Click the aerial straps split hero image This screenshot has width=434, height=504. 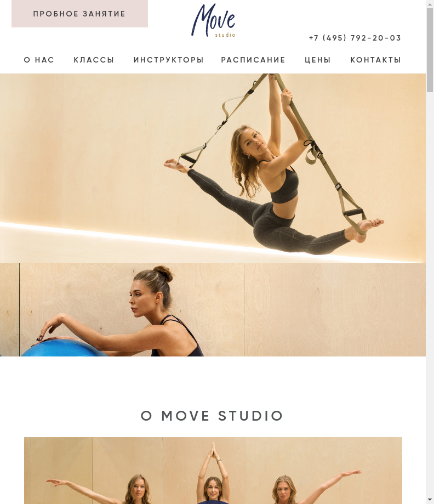pyautogui.click(x=213, y=168)
